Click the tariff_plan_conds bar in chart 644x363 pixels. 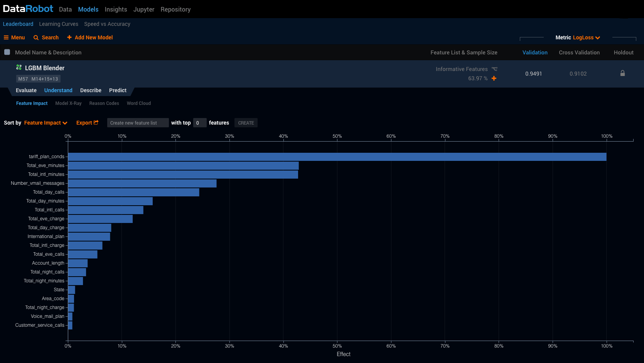tap(337, 157)
